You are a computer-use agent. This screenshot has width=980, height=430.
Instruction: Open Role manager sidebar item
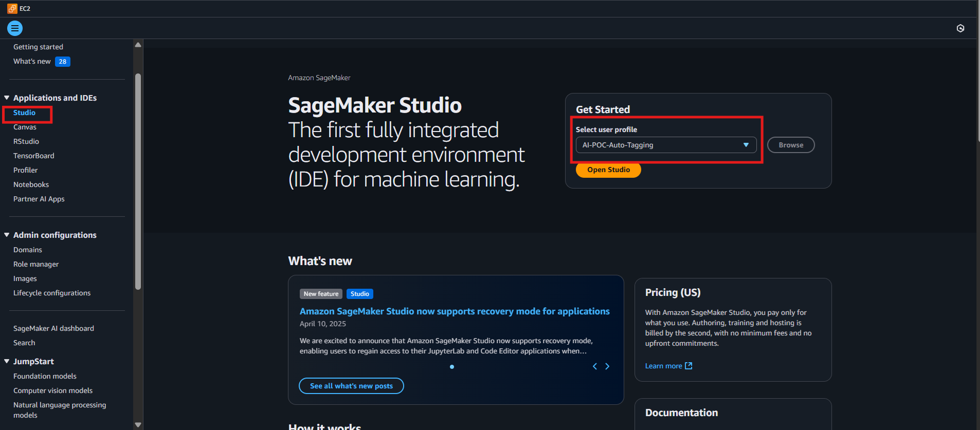click(x=36, y=264)
